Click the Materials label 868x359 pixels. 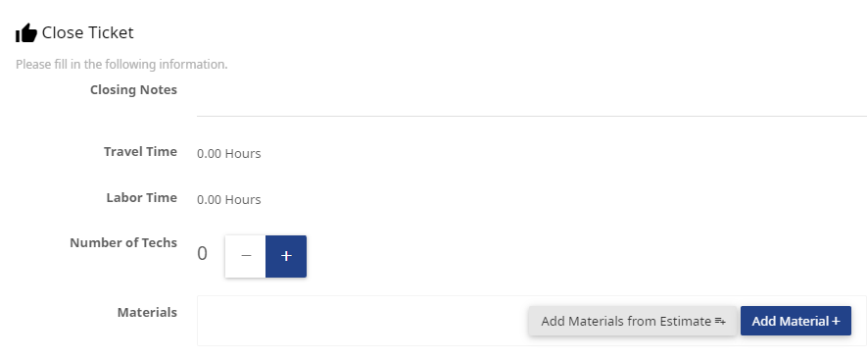tap(147, 312)
